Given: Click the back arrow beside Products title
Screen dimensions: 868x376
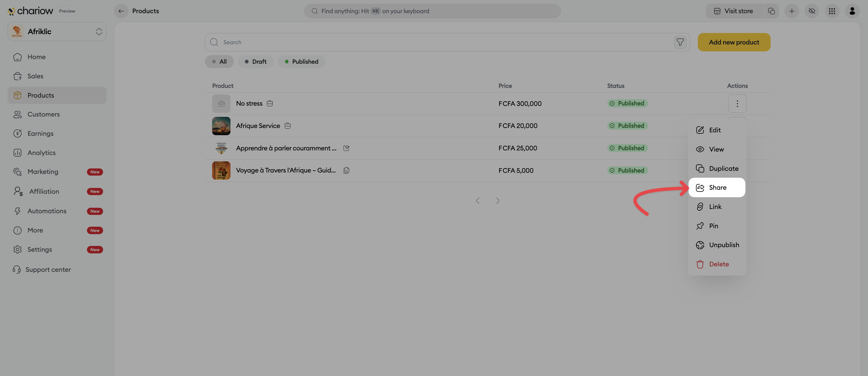Looking at the screenshot, I should 121,11.
